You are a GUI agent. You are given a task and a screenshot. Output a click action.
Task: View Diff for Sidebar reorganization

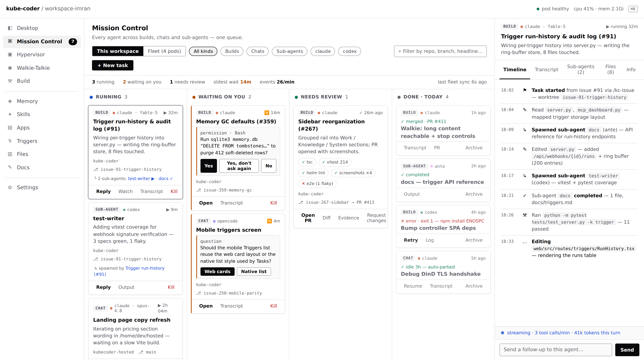click(x=326, y=218)
